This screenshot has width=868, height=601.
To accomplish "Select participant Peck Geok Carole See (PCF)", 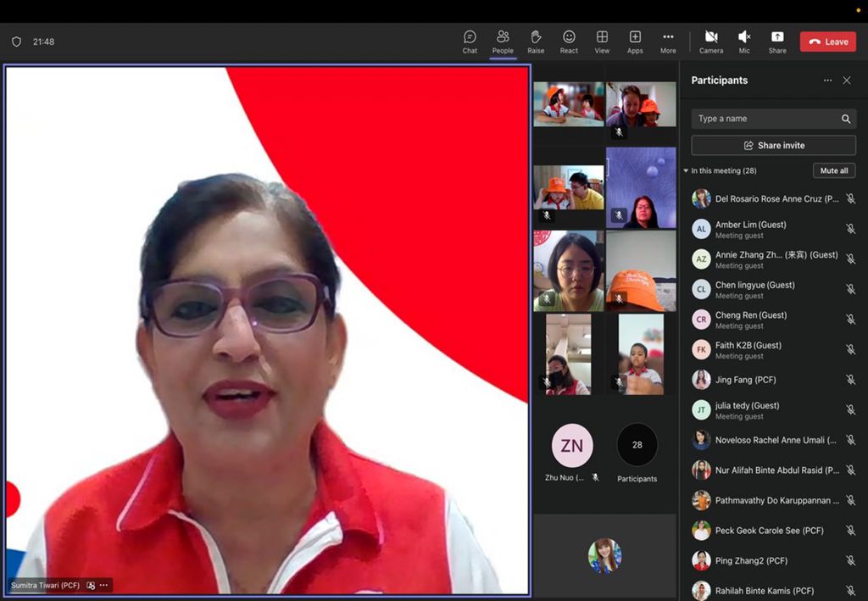I will 773,531.
